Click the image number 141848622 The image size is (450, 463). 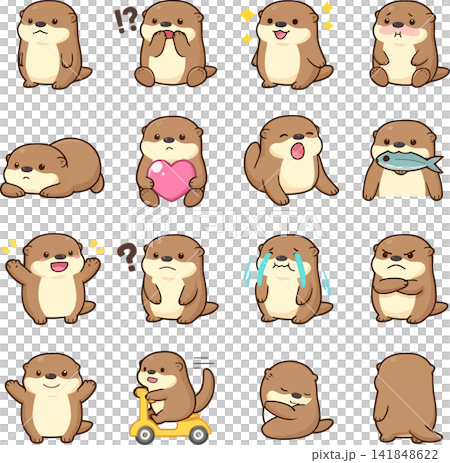point(405,454)
